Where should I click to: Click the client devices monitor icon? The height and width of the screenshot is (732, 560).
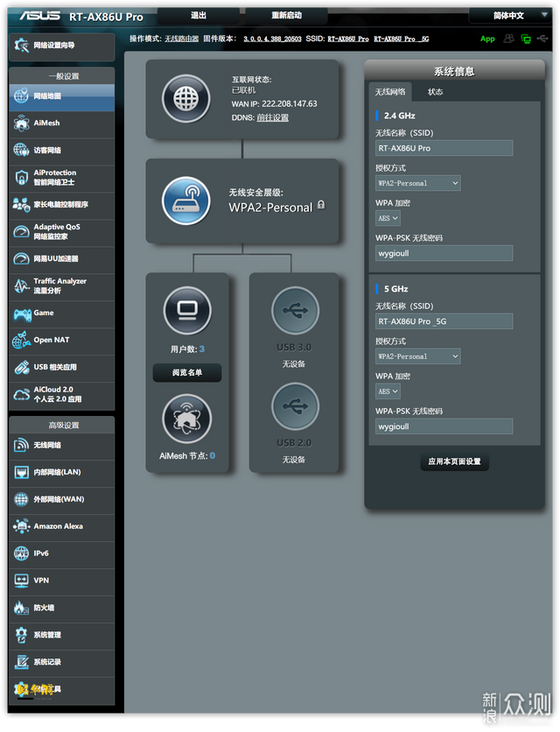pos(187,311)
